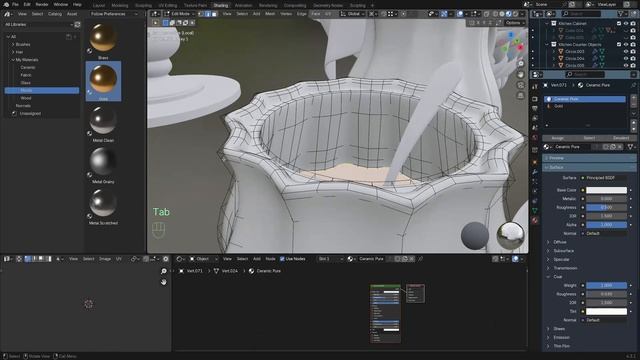This screenshot has height=360, width=640.
Task: Open the Render menu
Action: click(42, 4)
